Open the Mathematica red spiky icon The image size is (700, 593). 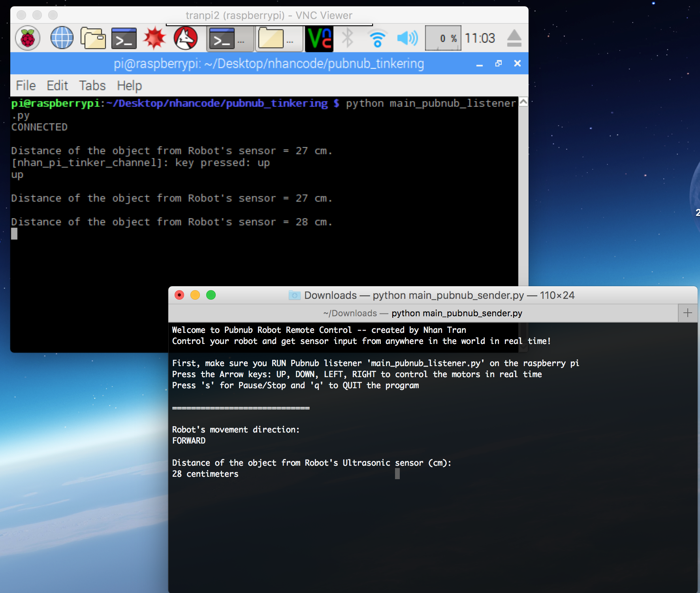click(154, 38)
